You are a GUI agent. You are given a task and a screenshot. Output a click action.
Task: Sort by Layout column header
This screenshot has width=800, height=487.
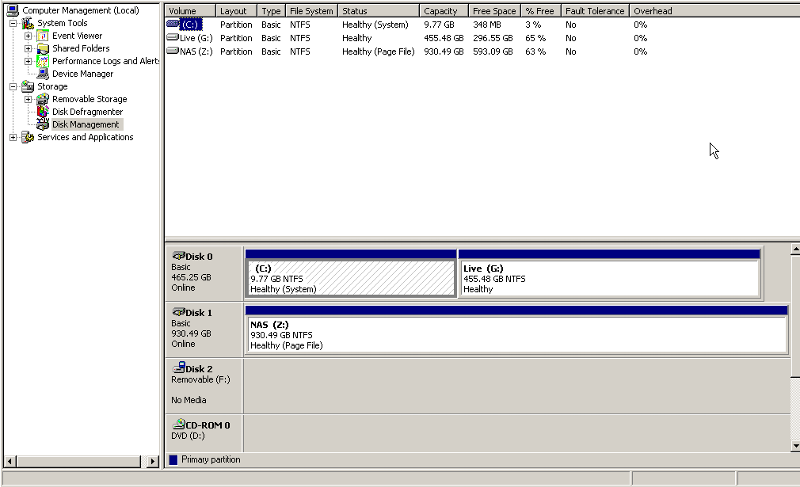coord(236,11)
